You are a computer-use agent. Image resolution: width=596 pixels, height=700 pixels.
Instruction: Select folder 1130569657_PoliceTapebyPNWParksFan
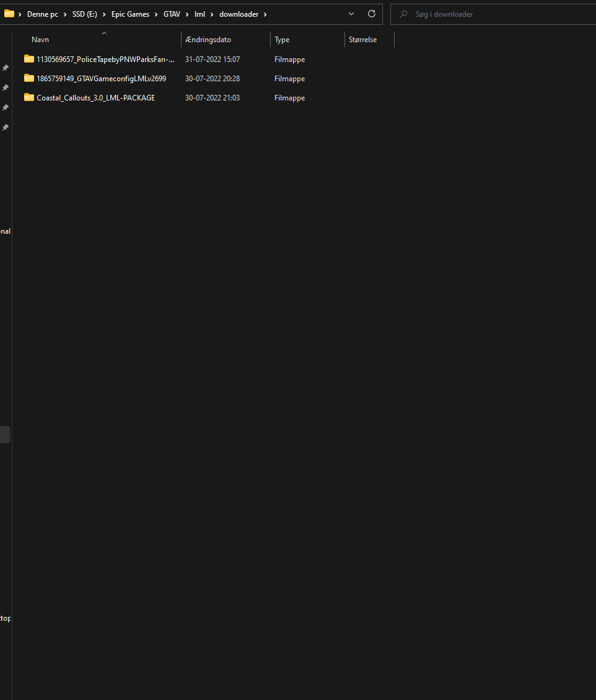coord(105,60)
